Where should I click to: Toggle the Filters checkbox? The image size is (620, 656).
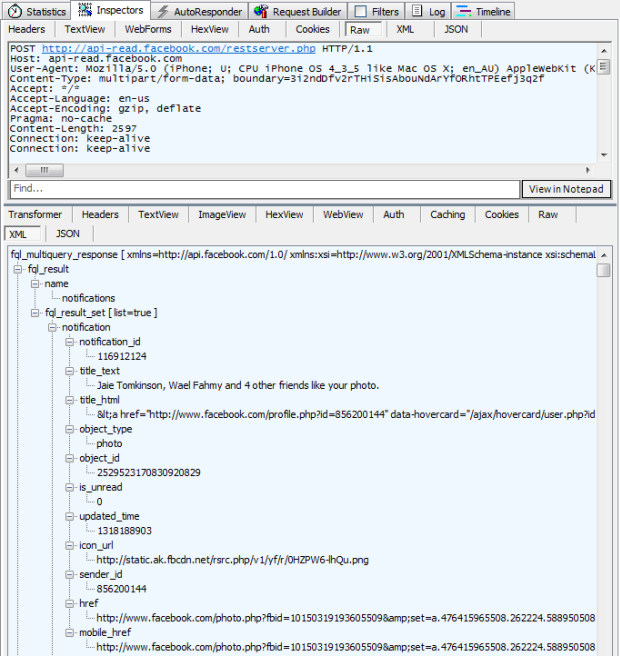click(x=361, y=11)
